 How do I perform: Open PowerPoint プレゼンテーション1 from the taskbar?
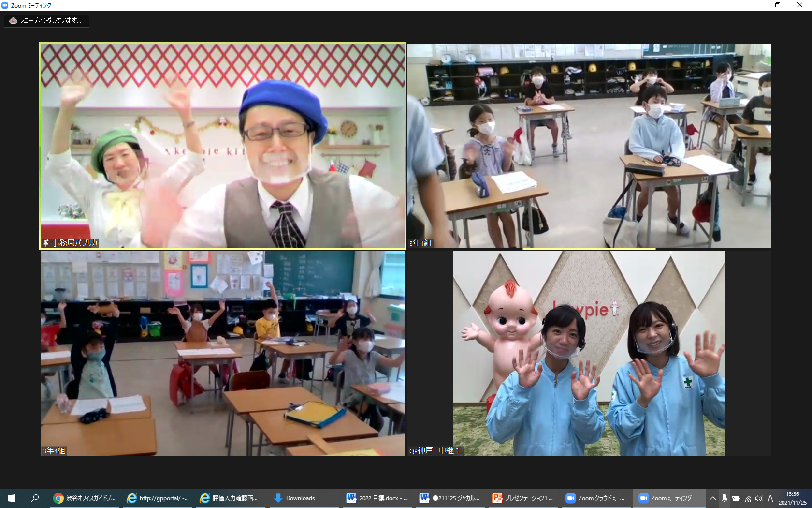(522, 498)
